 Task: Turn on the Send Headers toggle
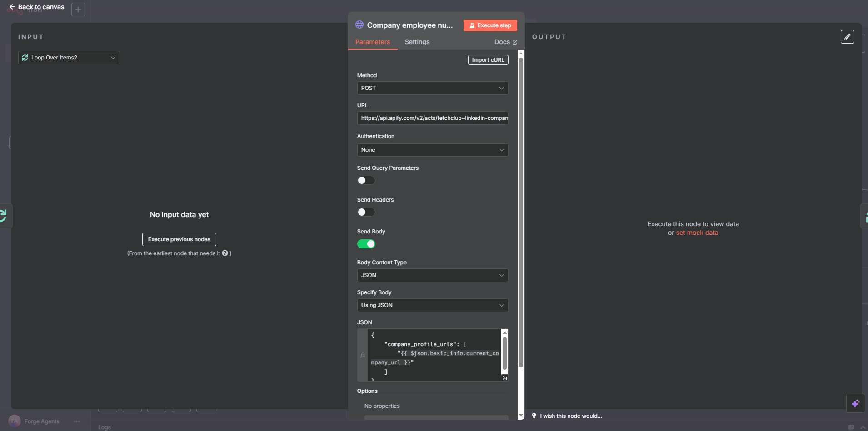tap(366, 212)
